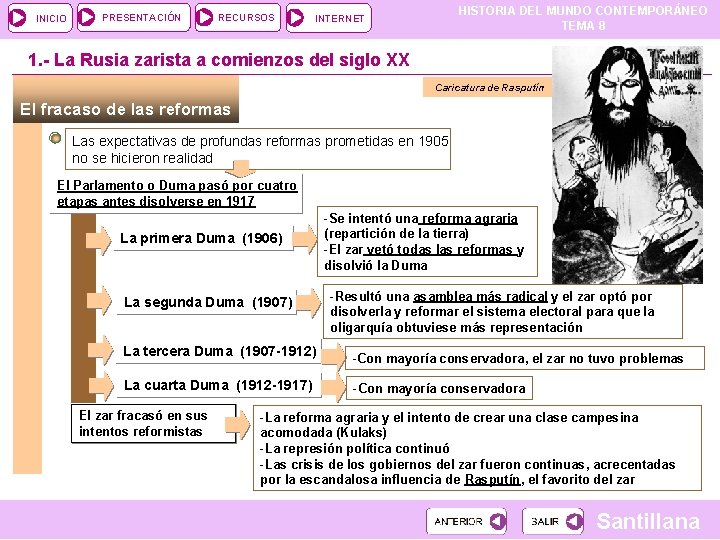Viewport: 720px width, 540px height.
Task: Open the INICIO navigation button
Action: coord(40,18)
